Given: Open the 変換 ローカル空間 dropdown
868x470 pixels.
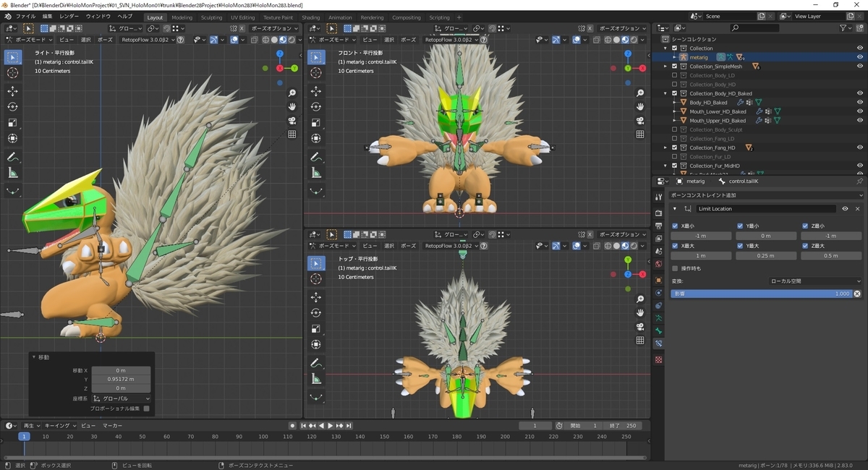Looking at the screenshot, I should pyautogui.click(x=815, y=281).
